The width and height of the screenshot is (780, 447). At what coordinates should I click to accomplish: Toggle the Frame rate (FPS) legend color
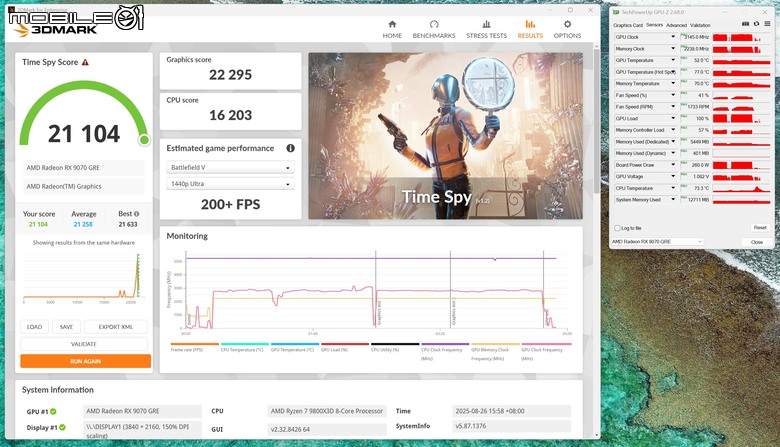point(195,344)
